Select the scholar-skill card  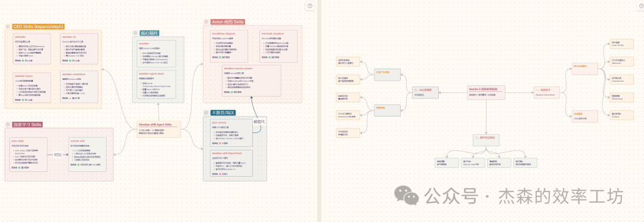(x=88, y=155)
